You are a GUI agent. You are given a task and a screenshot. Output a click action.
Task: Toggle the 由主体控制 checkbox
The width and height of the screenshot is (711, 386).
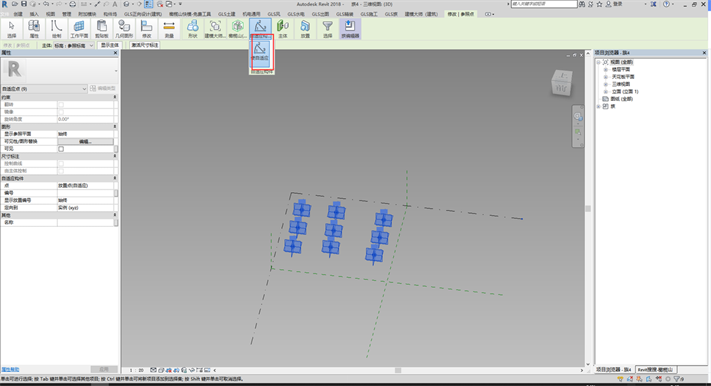point(61,171)
